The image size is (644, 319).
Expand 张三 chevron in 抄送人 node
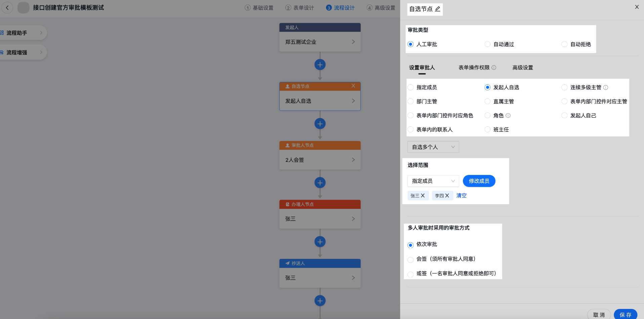[353, 278]
